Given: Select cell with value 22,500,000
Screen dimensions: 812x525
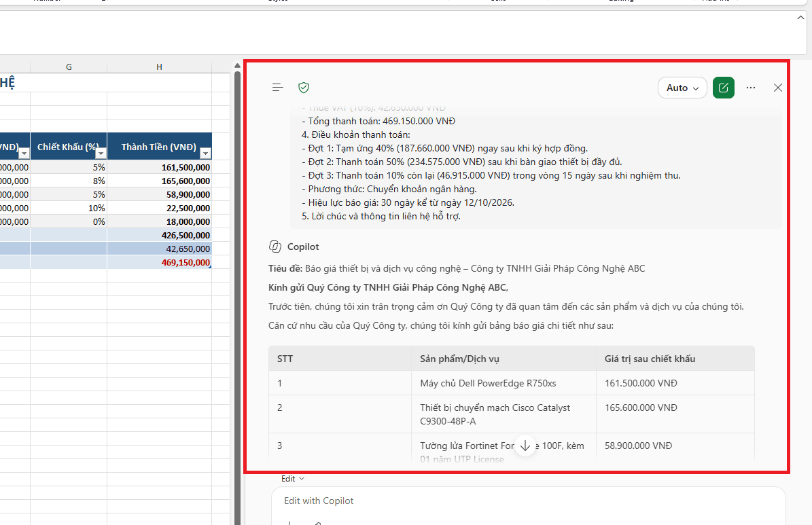Looking at the screenshot, I should click(x=160, y=208).
